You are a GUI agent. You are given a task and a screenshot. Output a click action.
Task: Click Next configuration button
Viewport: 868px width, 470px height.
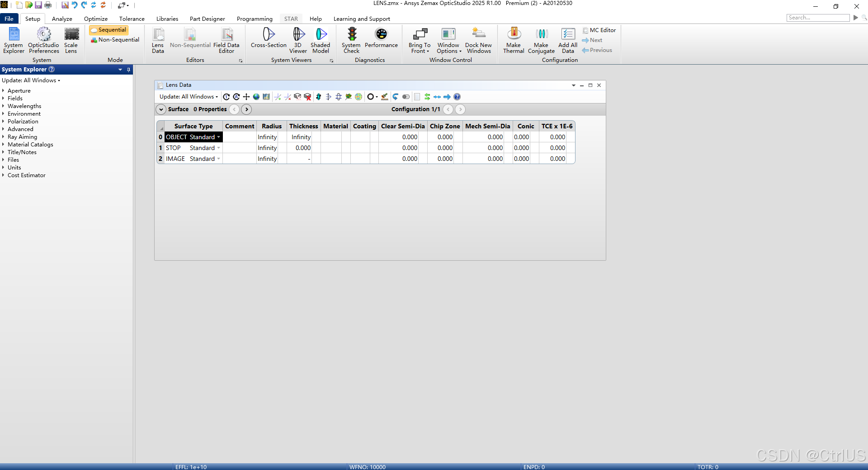pos(592,40)
